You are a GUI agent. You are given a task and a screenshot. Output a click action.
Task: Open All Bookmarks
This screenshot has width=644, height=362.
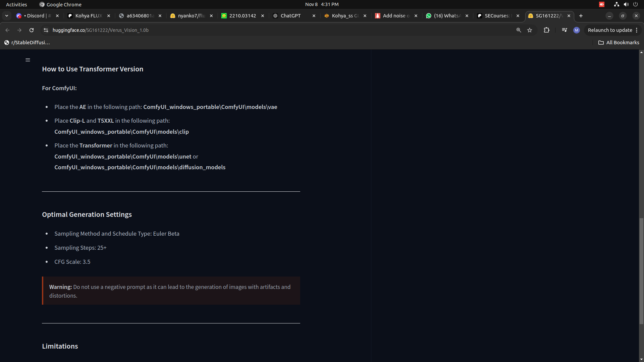(619, 43)
